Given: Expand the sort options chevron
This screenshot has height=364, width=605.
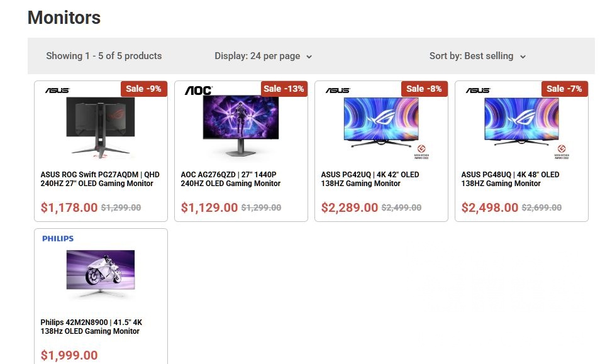Looking at the screenshot, I should [523, 57].
